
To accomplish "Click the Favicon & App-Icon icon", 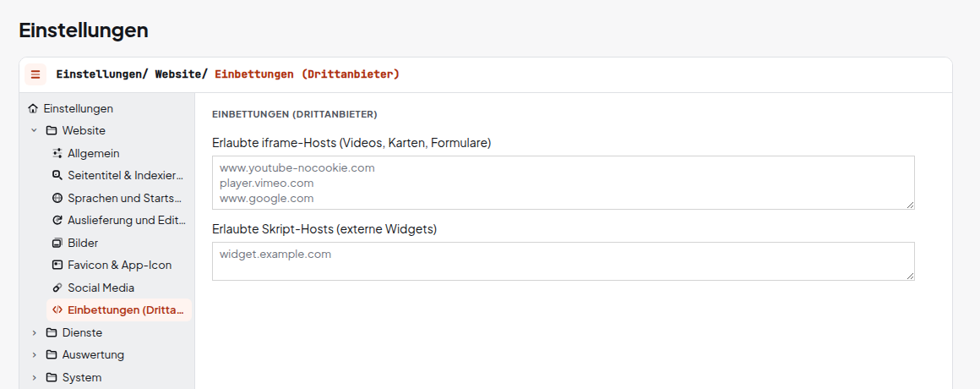I will [57, 266].
